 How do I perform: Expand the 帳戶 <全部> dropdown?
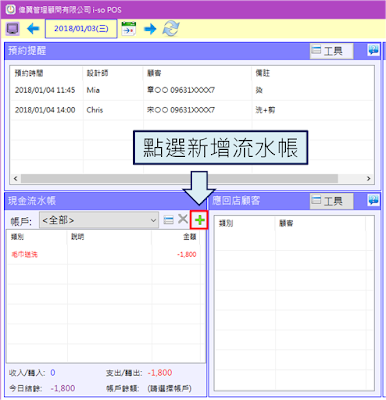click(99, 220)
